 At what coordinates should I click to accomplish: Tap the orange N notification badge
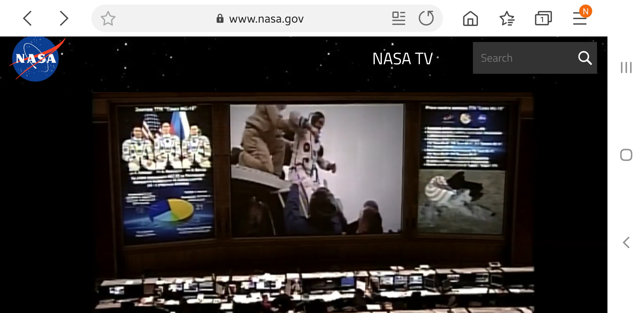(x=585, y=11)
